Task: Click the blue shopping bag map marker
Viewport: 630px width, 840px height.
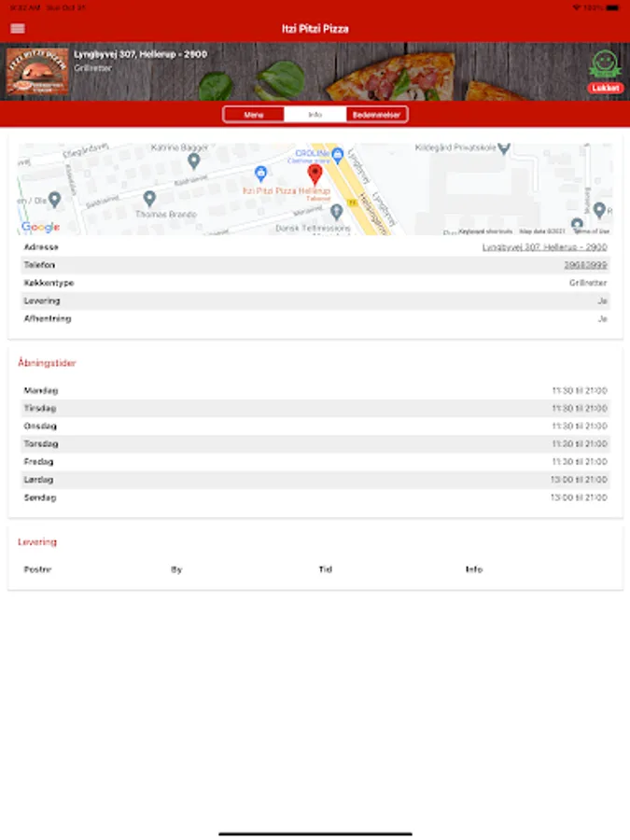Action: coord(261,173)
